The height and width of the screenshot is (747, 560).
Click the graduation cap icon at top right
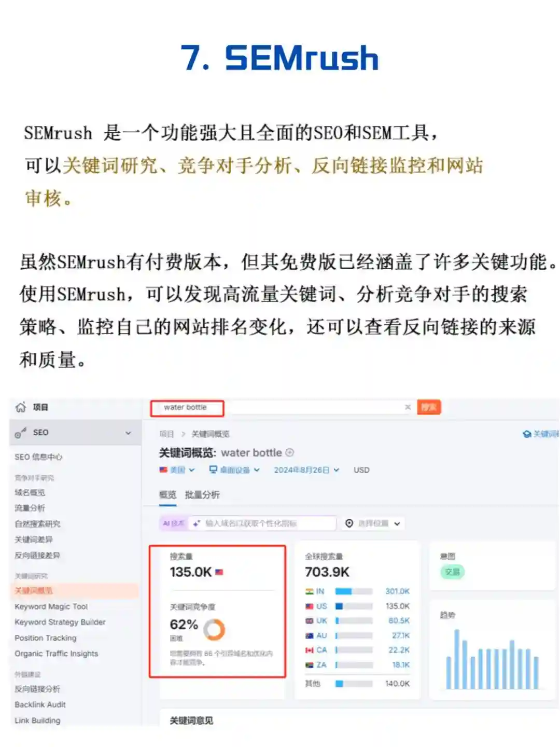tap(527, 434)
